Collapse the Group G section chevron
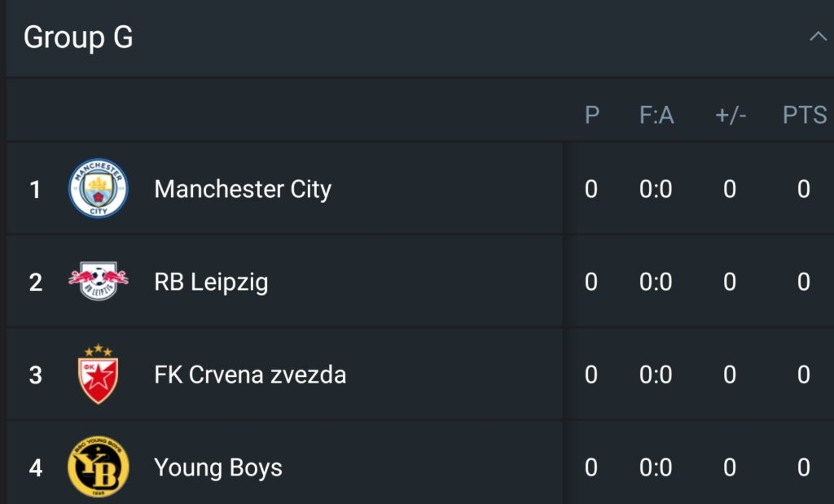 (x=818, y=37)
